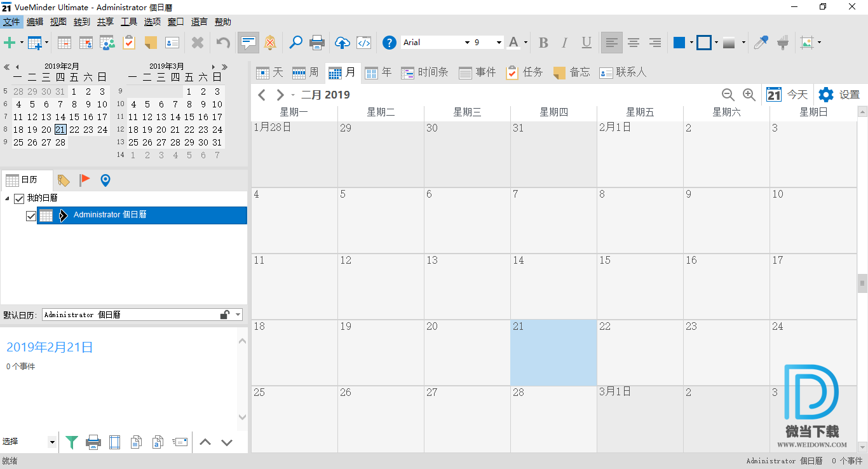The image size is (868, 469).
Task: Open the font color A dropdown arrow
Action: (x=526, y=43)
